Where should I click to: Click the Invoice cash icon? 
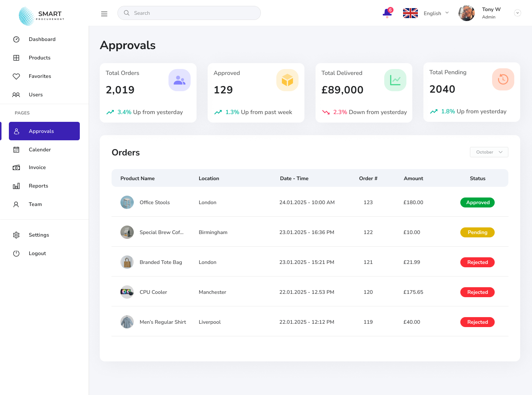pyautogui.click(x=16, y=167)
